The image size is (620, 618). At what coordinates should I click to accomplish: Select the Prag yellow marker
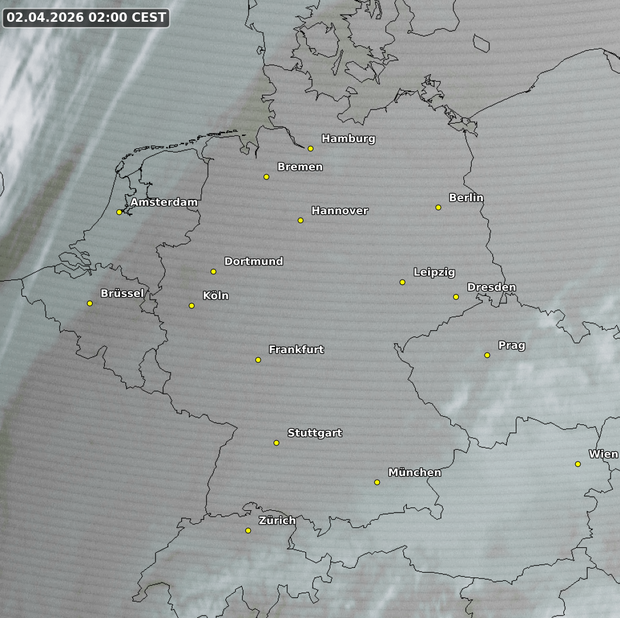point(487,355)
